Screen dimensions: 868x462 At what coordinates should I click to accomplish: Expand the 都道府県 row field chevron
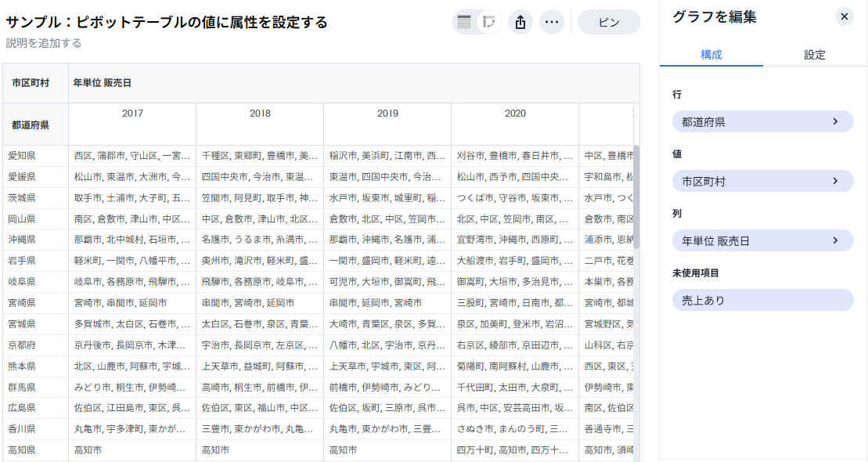point(835,121)
